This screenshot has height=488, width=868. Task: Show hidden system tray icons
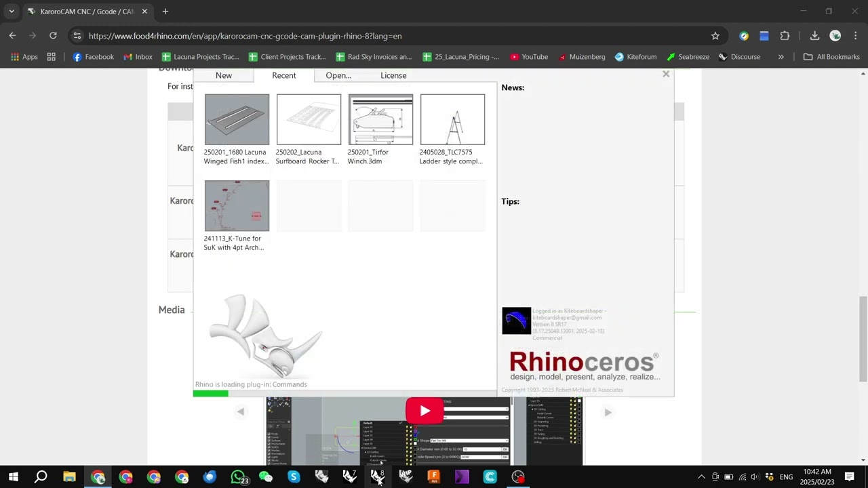click(x=701, y=476)
